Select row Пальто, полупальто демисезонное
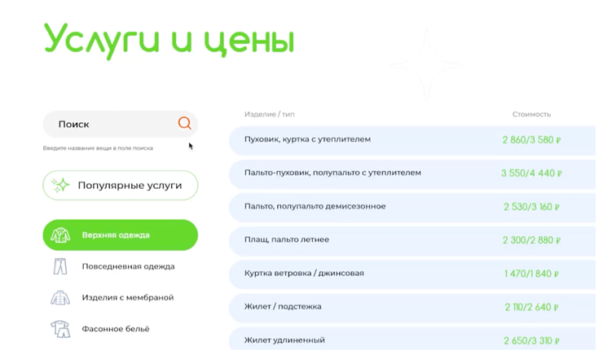Screen dimensions: 612x364 tap(412, 207)
